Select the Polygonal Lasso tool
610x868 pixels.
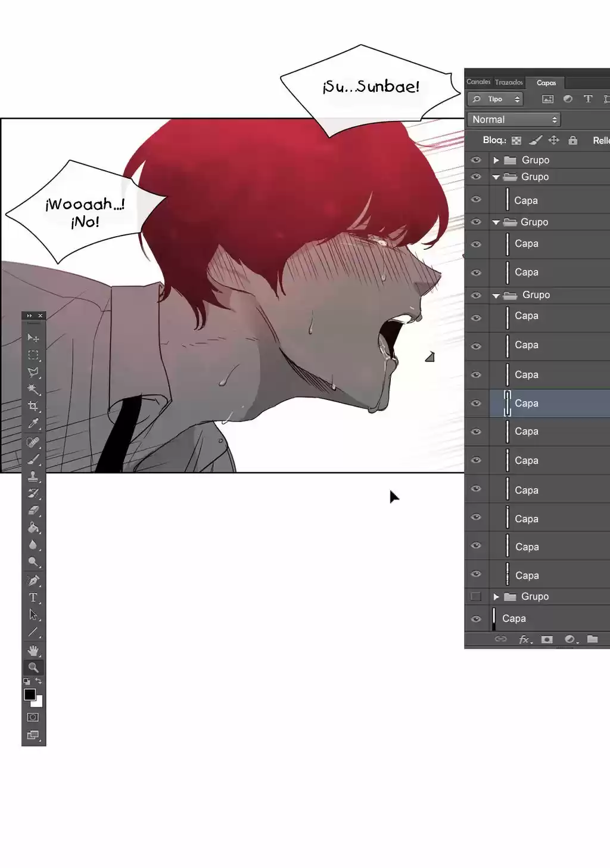click(33, 373)
